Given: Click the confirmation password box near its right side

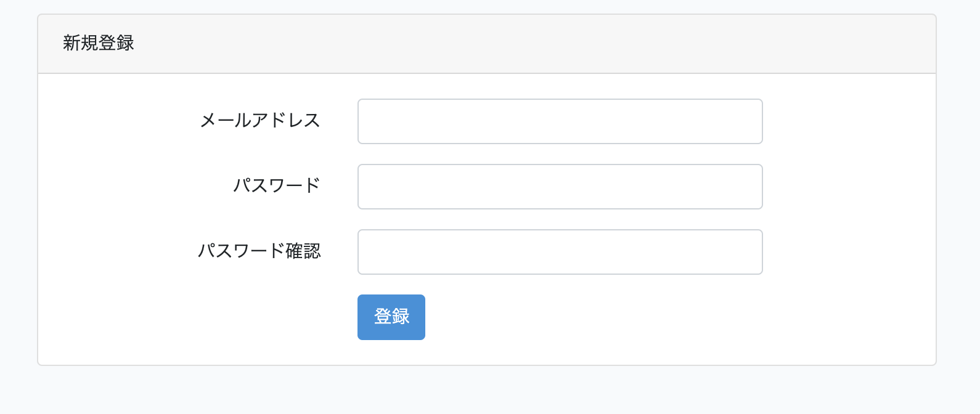Looking at the screenshot, I should 740,252.
